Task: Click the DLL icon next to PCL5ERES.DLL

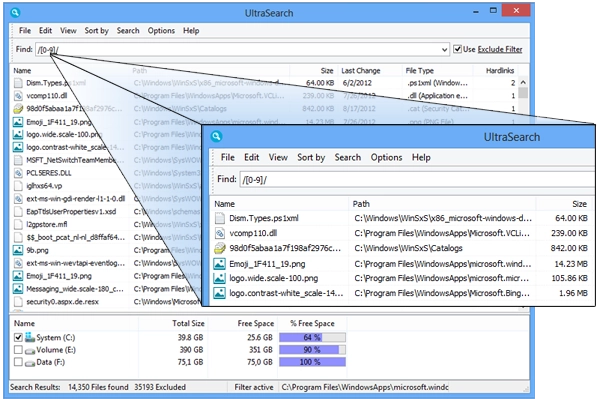Action: click(18, 173)
